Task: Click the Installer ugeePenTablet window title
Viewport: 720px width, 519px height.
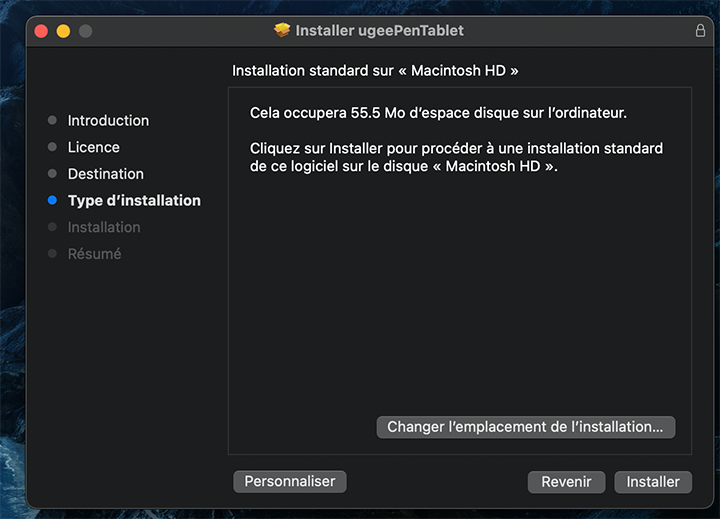Action: click(381, 31)
